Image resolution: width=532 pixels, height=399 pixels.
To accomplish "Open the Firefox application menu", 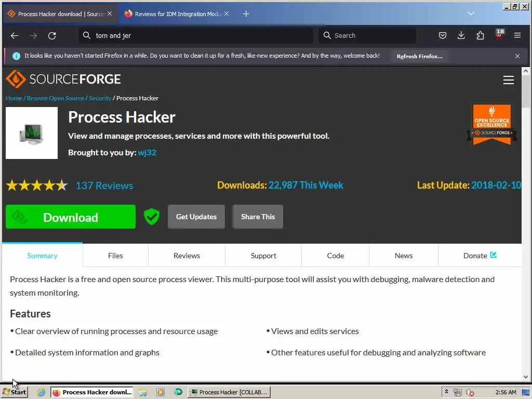I will (x=517, y=35).
